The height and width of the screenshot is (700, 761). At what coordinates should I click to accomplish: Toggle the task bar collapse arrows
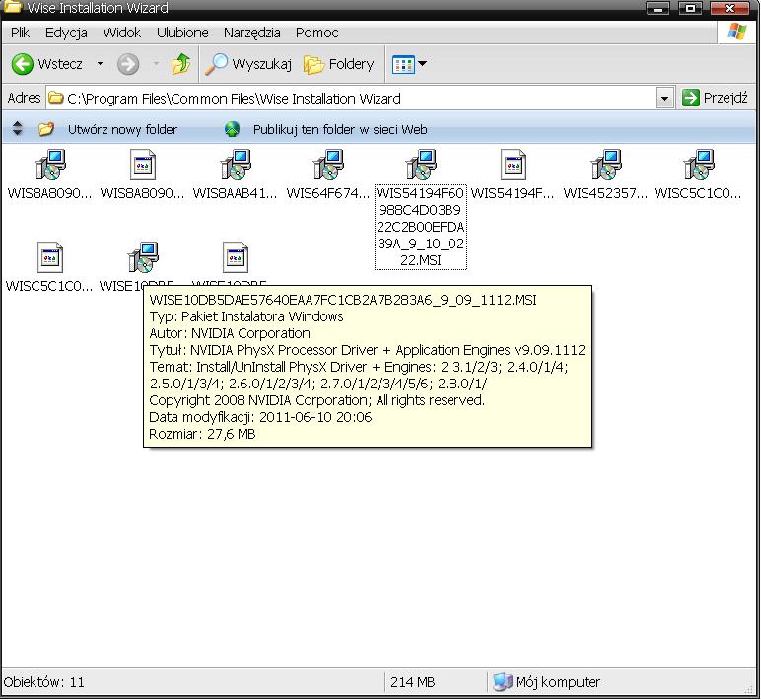click(18, 128)
